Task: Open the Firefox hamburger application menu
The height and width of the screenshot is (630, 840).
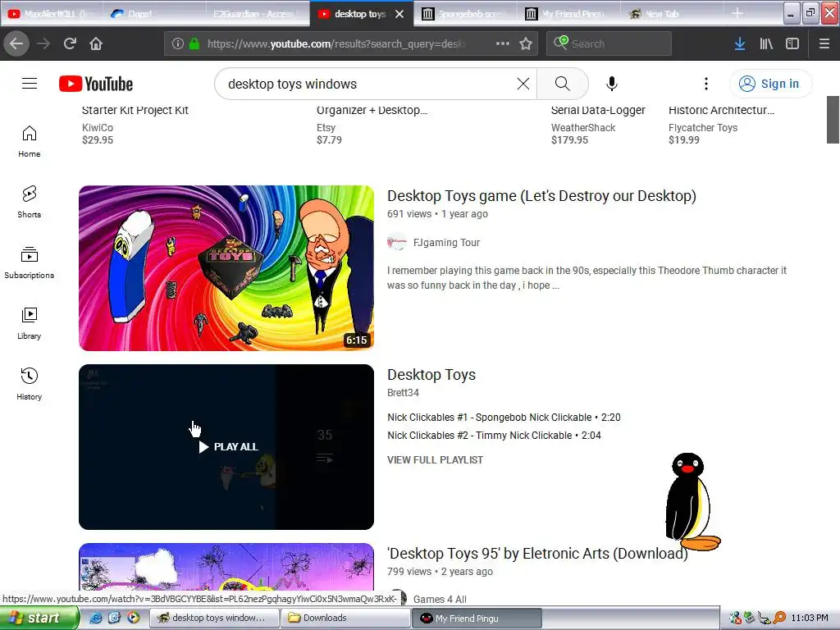Action: tap(824, 43)
